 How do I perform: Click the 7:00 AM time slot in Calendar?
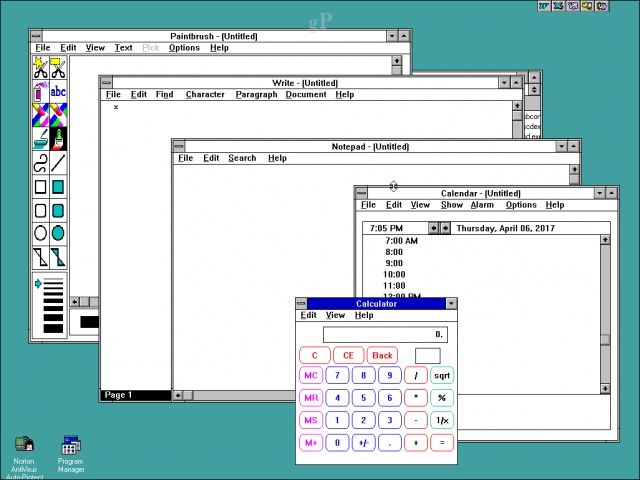point(402,241)
